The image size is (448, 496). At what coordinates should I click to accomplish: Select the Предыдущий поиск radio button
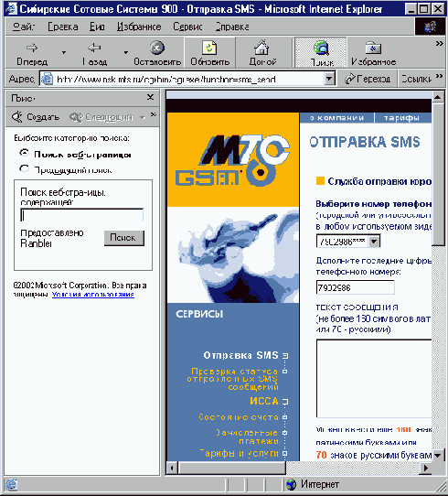click(25, 168)
